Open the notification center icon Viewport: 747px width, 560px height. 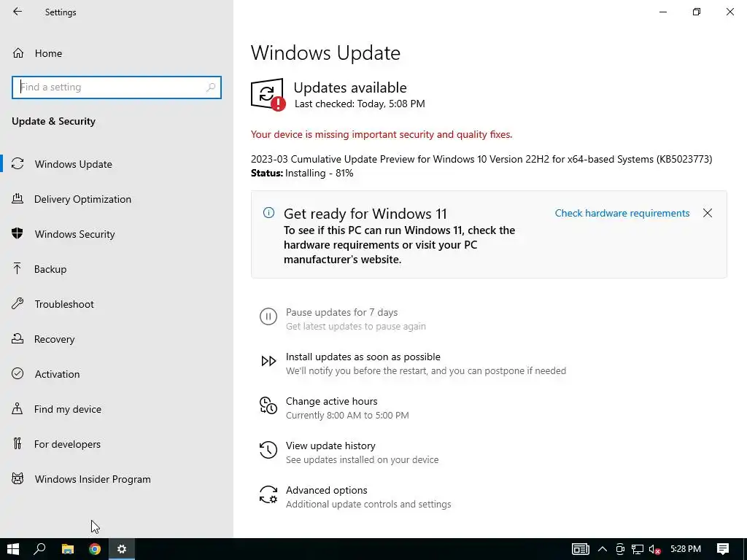pos(723,549)
